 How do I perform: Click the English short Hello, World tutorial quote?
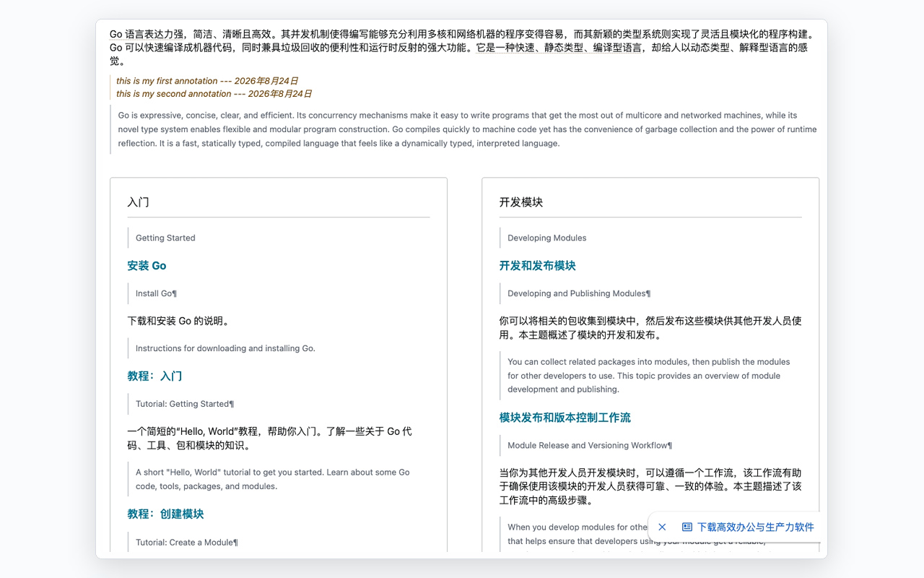coord(273,479)
